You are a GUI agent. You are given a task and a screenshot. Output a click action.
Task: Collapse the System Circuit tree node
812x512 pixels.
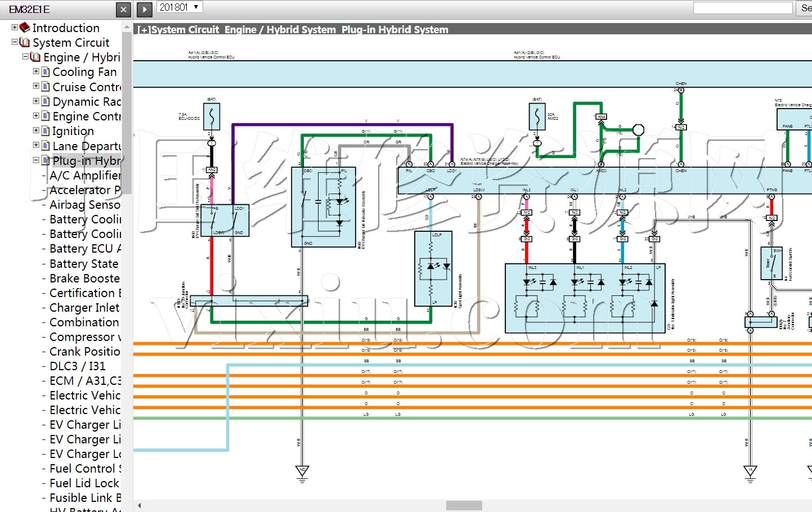coord(15,42)
